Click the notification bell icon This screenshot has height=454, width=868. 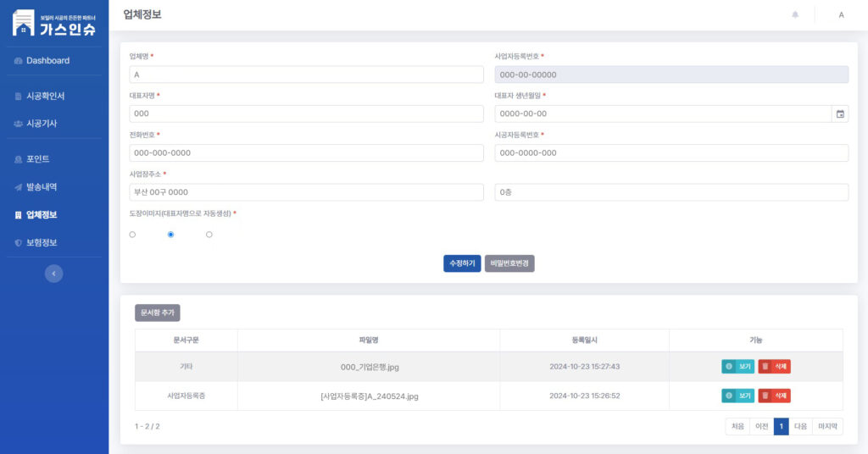pos(795,14)
